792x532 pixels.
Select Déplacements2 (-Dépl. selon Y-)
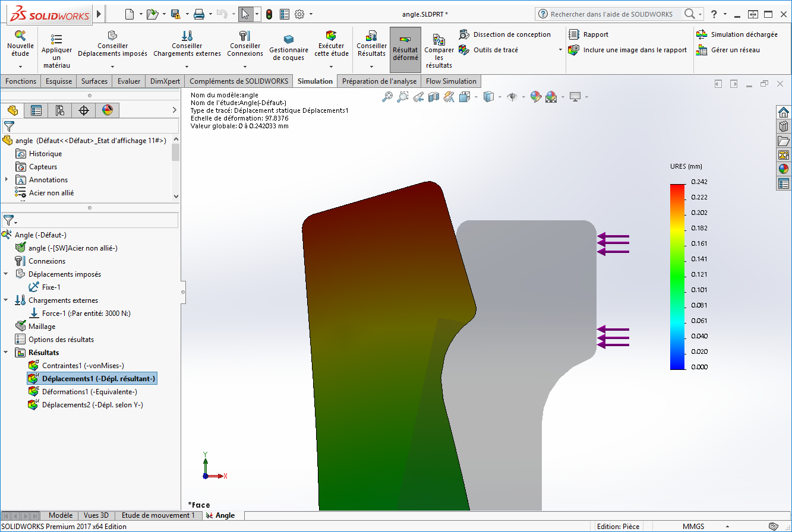(x=92, y=404)
